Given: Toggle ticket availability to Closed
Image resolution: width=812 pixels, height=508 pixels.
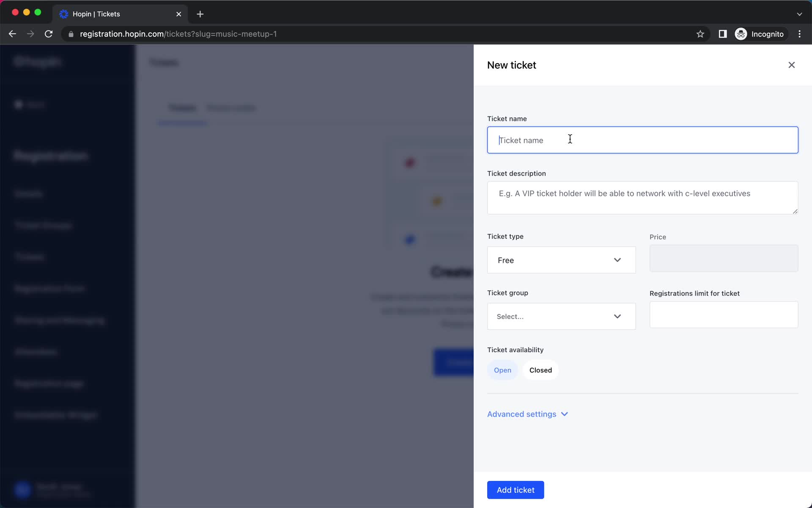Looking at the screenshot, I should pyautogui.click(x=540, y=369).
